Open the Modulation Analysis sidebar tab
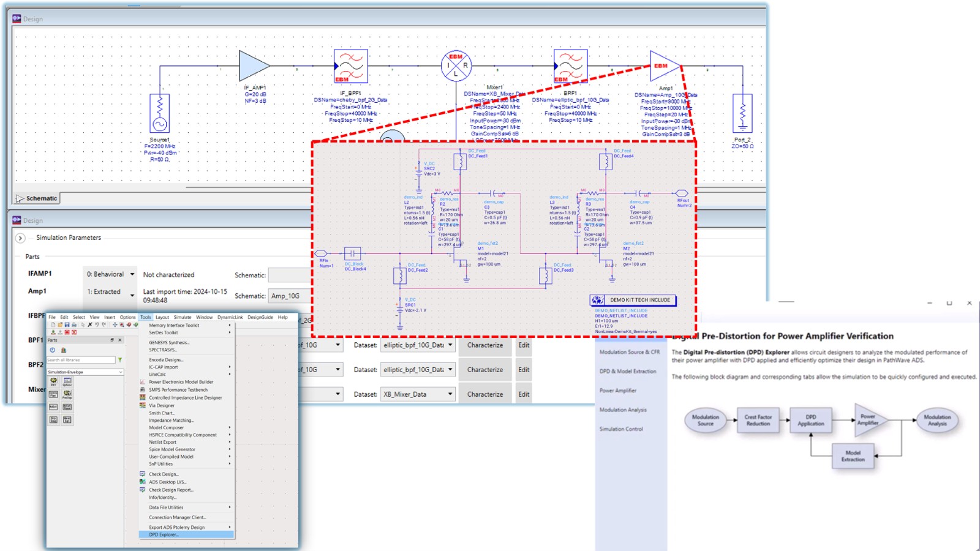 click(623, 410)
